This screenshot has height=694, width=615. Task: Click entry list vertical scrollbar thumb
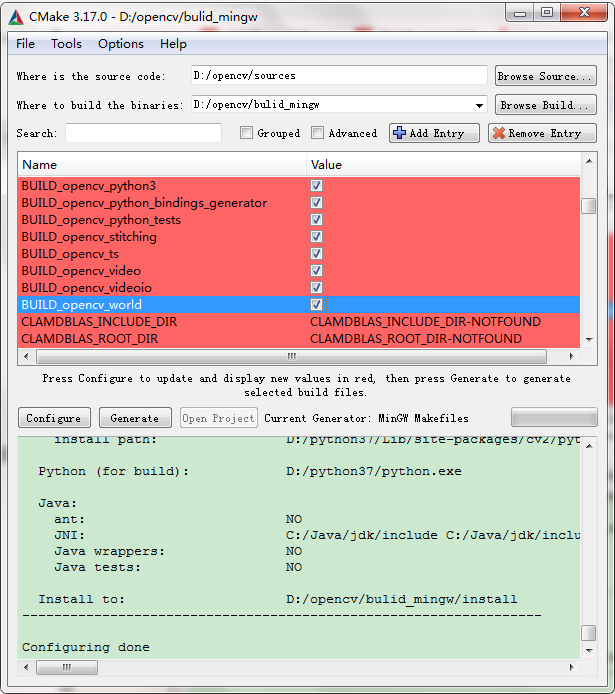point(589,206)
